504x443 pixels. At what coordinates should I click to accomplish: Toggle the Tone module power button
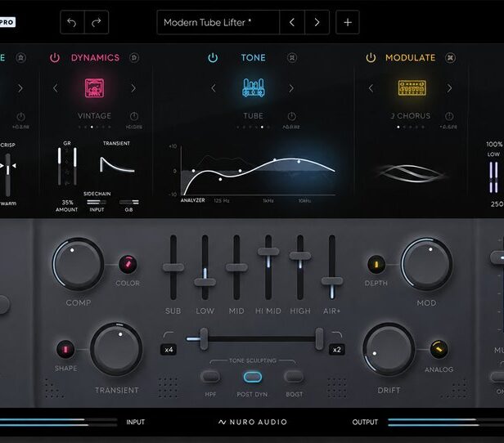(x=213, y=58)
